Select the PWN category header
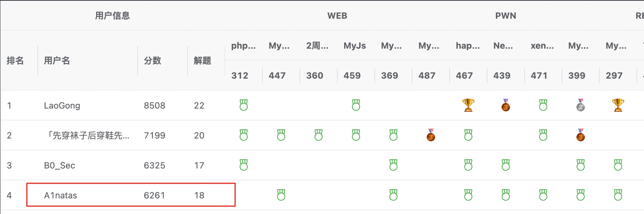Viewport: 644px width, 214px height. click(505, 16)
